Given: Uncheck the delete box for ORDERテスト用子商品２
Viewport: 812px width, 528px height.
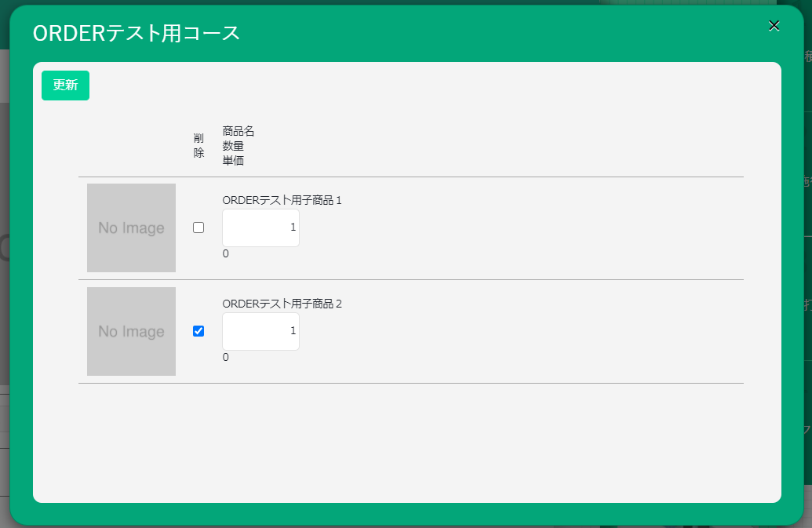Looking at the screenshot, I should tap(198, 331).
